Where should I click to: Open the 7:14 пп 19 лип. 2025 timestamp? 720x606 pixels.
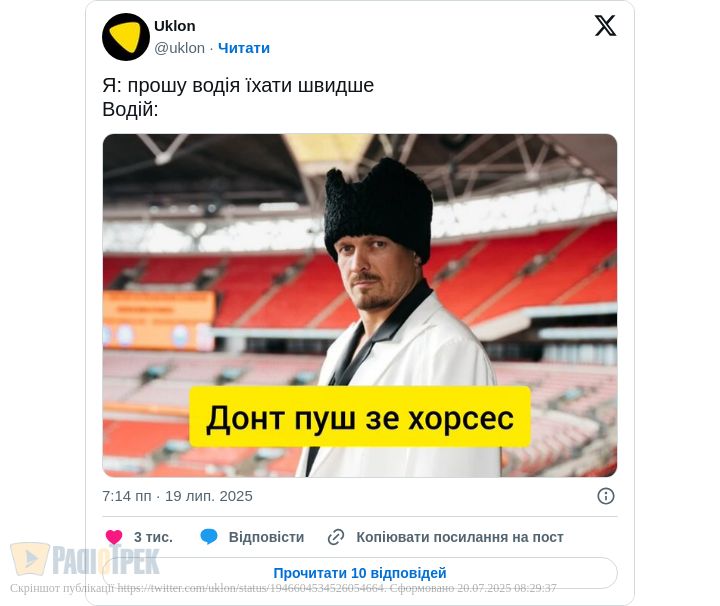[177, 496]
